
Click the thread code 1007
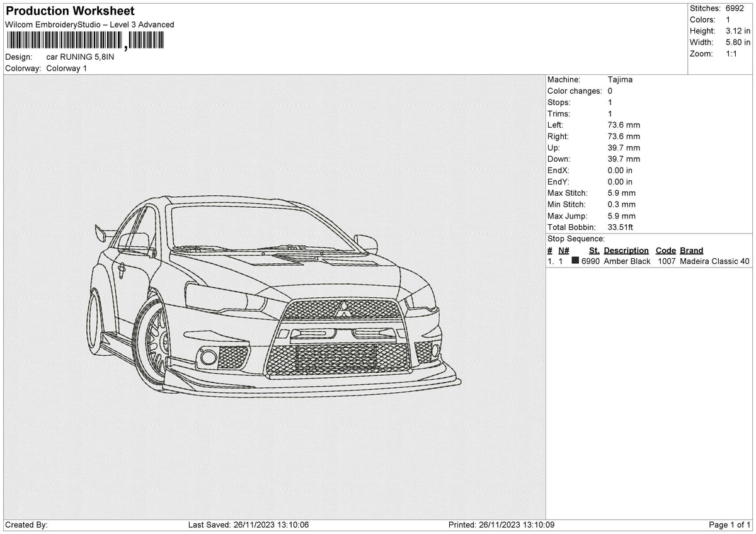[667, 261]
